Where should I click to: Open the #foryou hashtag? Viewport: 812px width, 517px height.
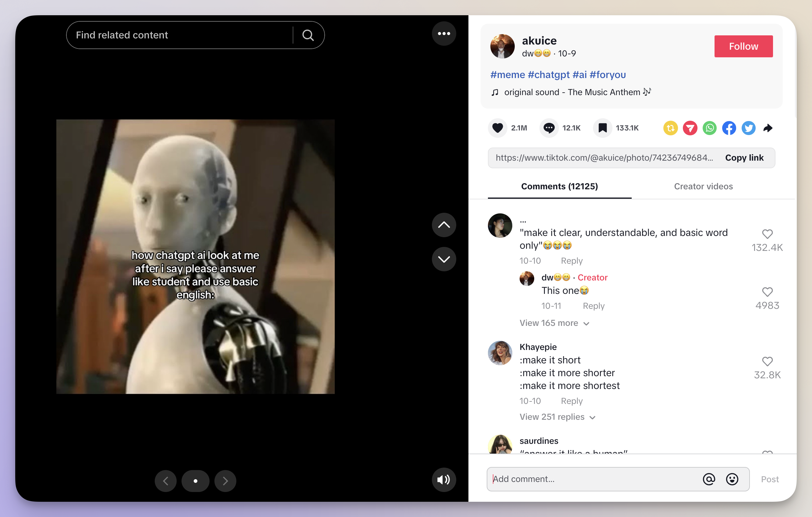(607, 75)
